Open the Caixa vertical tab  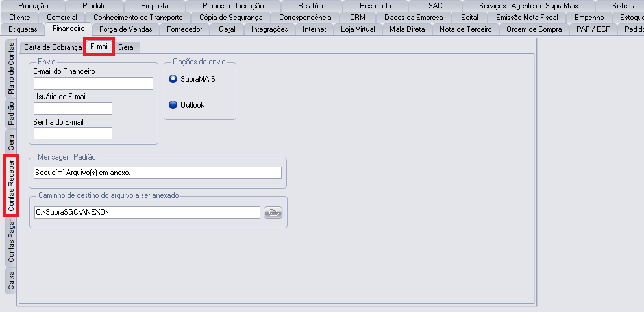tap(11, 280)
